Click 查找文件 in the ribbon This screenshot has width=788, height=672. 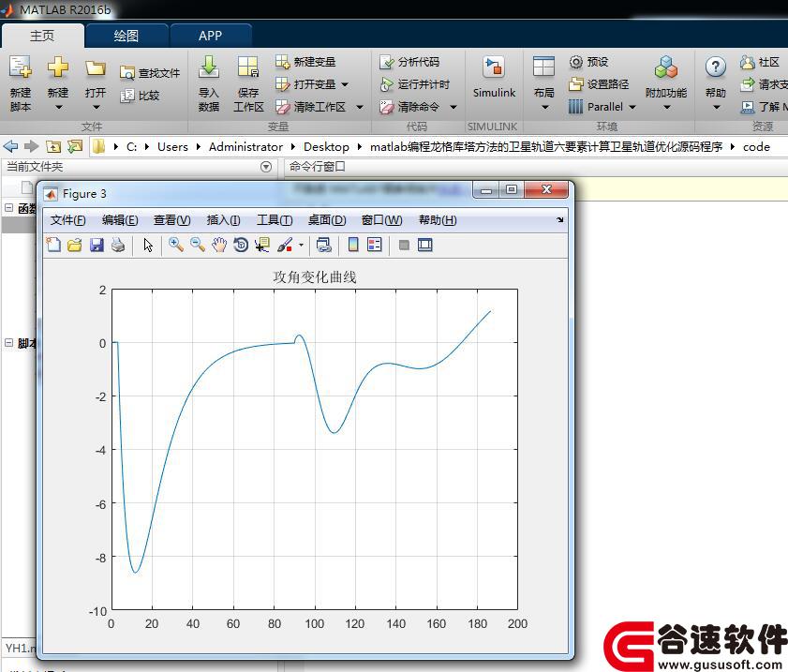[x=150, y=73]
